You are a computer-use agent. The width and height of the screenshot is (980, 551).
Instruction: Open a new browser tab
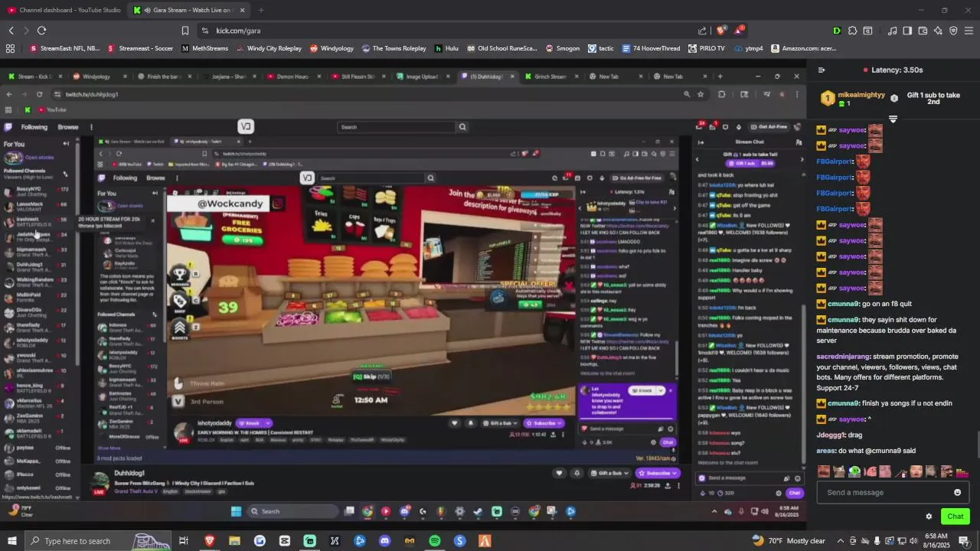click(x=261, y=10)
